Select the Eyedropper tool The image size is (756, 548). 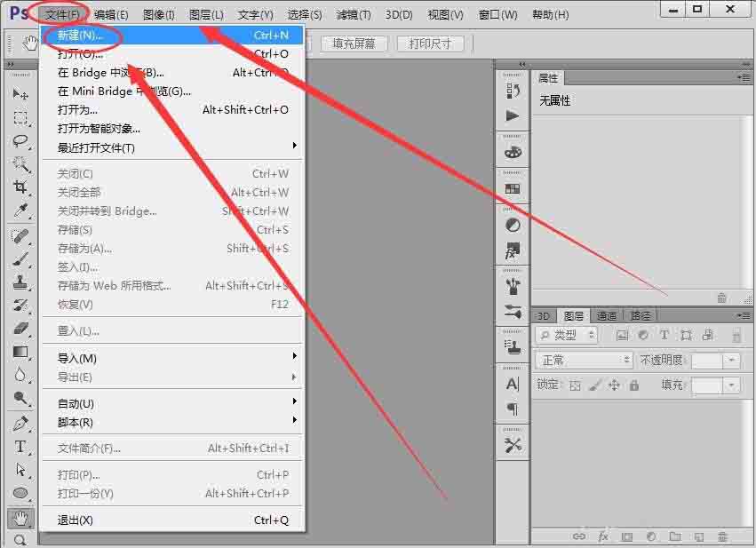(x=20, y=210)
